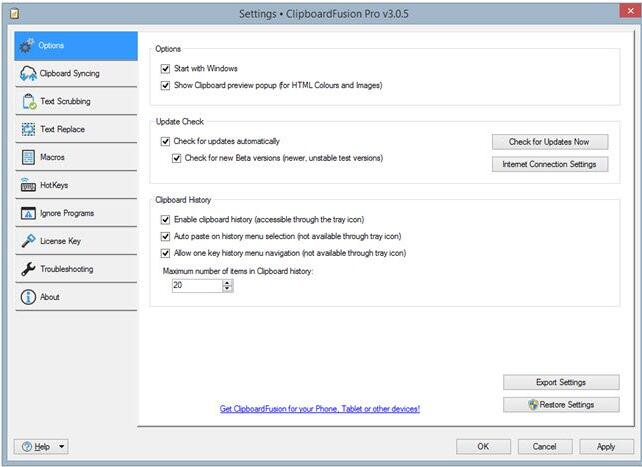Open the Help dropdown arrow
This screenshot has height=467, width=642.
point(61,447)
